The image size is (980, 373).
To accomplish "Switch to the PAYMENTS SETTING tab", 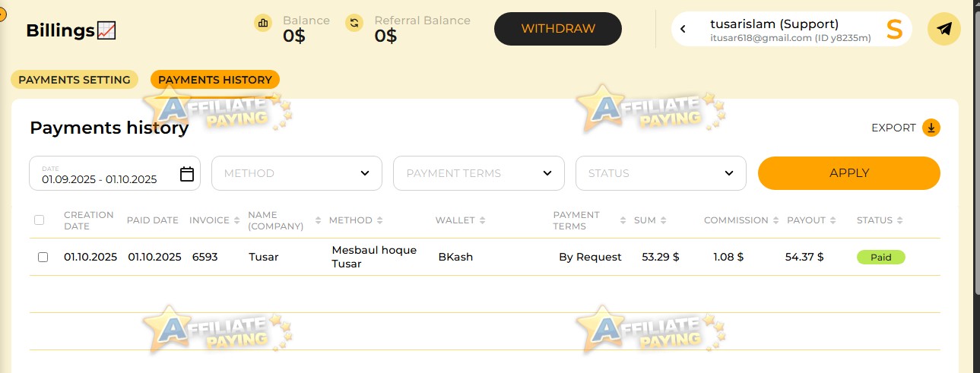I will [75, 80].
